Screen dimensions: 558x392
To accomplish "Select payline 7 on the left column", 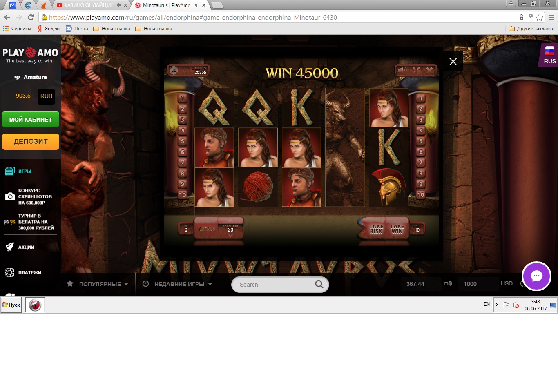I will pos(183,163).
